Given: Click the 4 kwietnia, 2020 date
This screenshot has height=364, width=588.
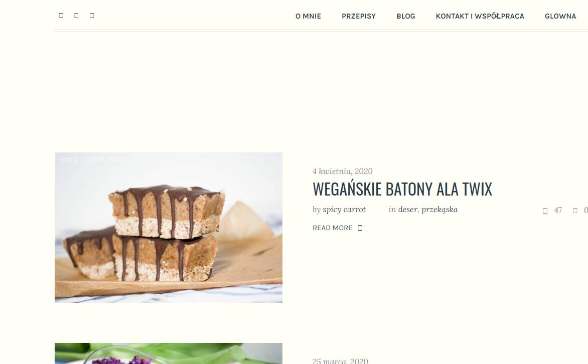Looking at the screenshot, I should pos(342,171).
